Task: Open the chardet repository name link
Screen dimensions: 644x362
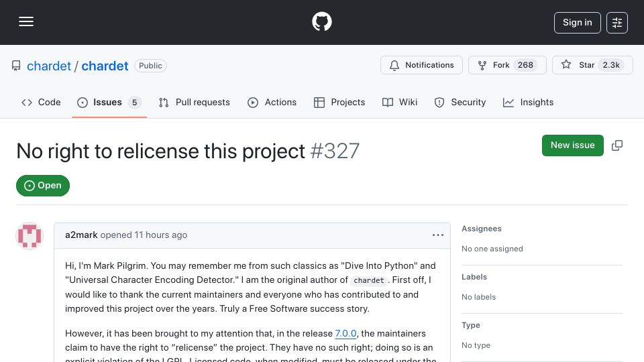Action: coord(105,66)
